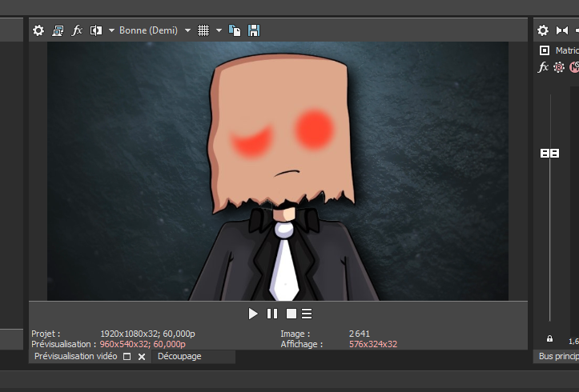Click the Affichage : label
The height and width of the screenshot is (392, 579).
(302, 344)
